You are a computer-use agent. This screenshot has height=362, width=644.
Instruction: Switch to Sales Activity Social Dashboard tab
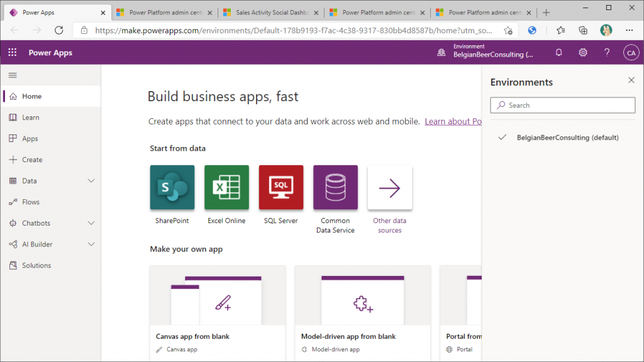coord(271,13)
